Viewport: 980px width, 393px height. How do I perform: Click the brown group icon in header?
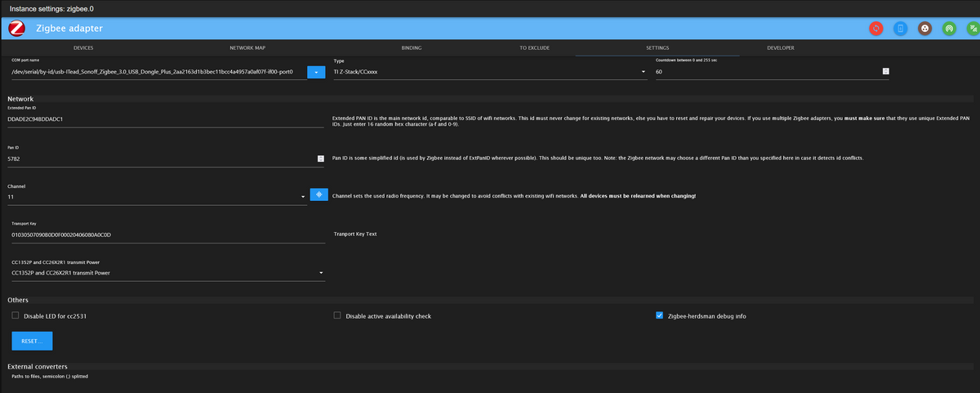point(924,29)
